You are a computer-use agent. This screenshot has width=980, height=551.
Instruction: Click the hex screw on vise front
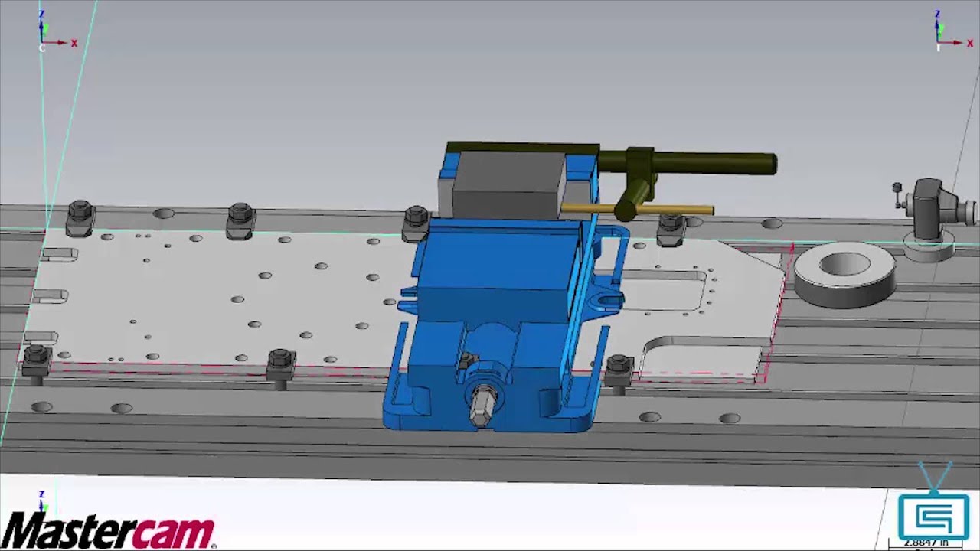pyautogui.click(x=482, y=405)
